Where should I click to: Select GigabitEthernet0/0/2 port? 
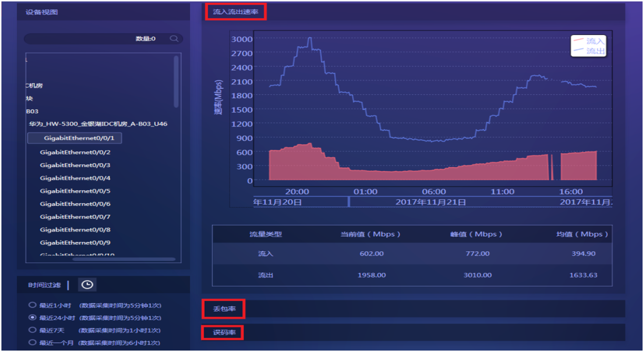click(x=75, y=152)
